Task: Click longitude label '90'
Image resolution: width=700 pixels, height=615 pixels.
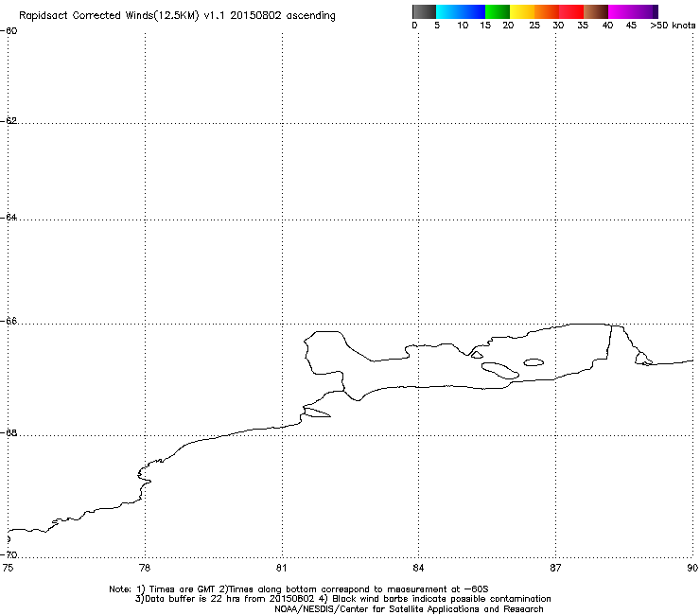Action: point(692,568)
